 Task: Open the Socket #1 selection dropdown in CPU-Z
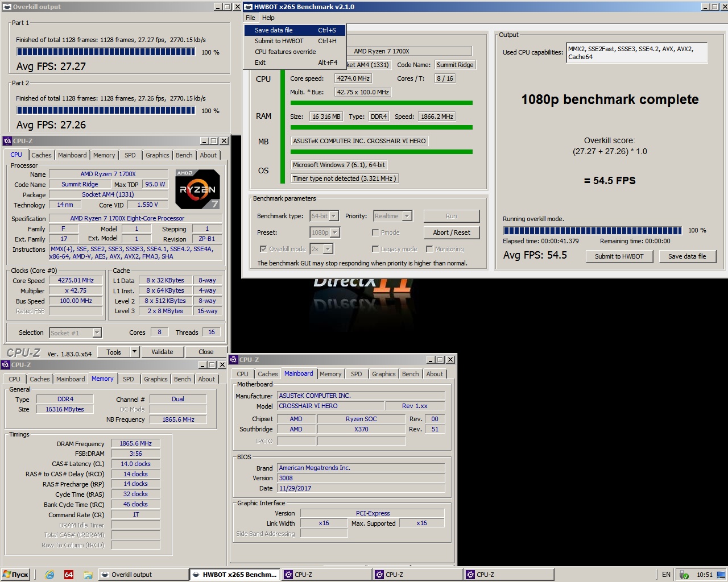(x=75, y=333)
